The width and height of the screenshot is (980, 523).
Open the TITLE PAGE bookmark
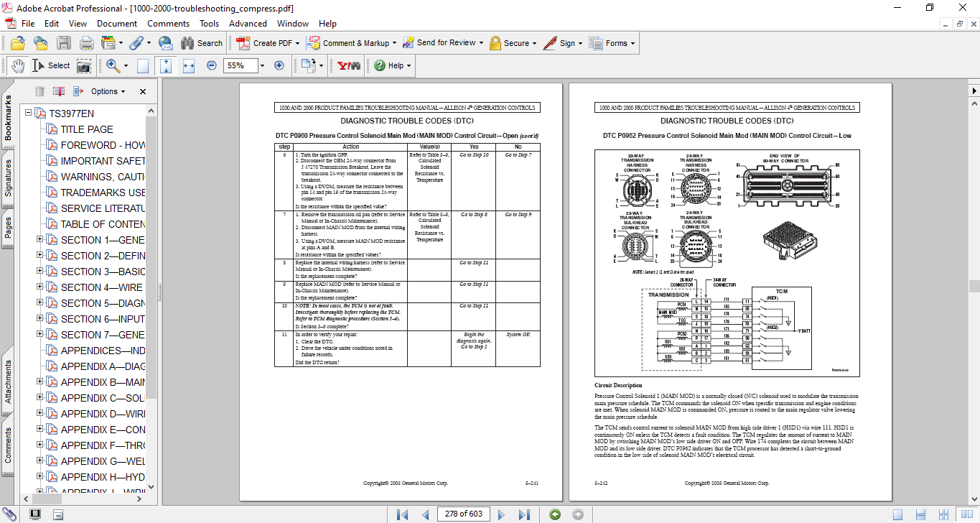coord(86,129)
